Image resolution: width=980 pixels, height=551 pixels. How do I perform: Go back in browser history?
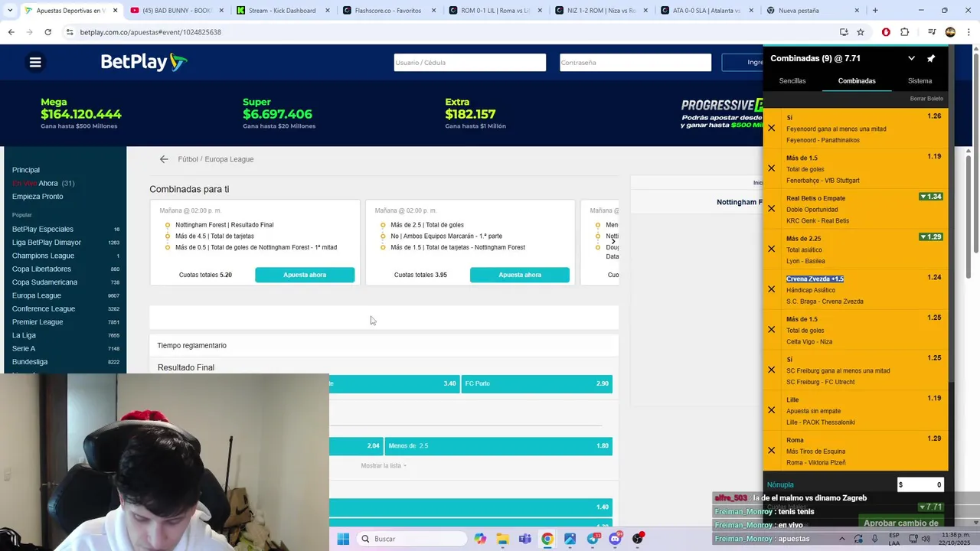click(11, 32)
